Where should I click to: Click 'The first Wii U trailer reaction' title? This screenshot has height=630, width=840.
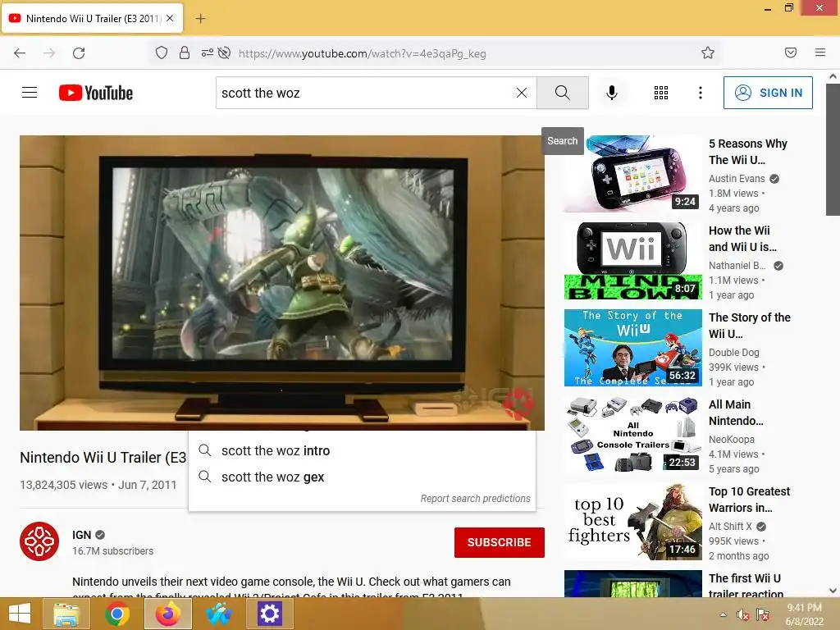[746, 586]
